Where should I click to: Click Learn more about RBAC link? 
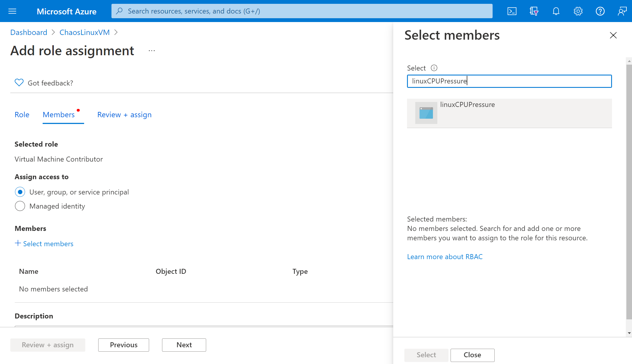click(x=445, y=256)
